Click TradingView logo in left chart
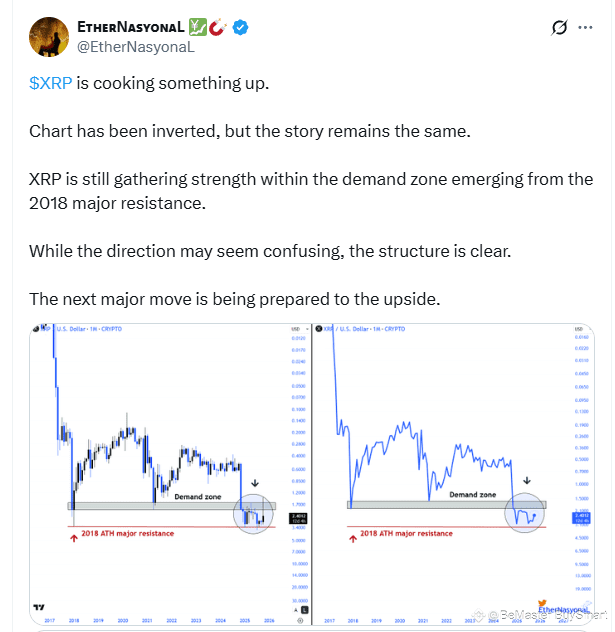The image size is (615, 632). point(38,607)
